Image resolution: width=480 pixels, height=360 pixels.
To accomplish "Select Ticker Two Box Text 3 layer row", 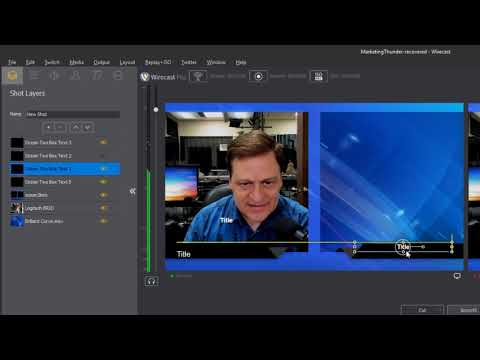I will (x=64, y=142).
